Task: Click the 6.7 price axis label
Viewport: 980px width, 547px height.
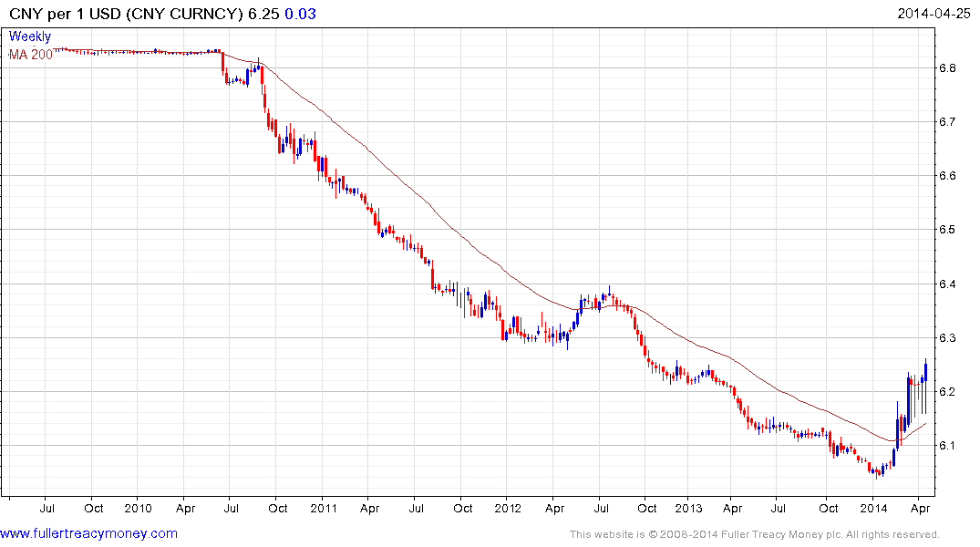Action: 947,122
